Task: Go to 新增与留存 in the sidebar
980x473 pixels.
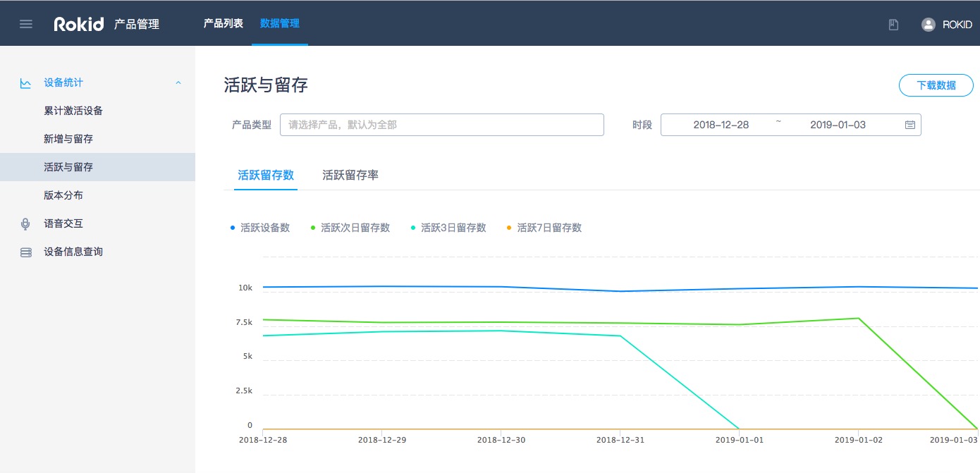Action: (68, 139)
